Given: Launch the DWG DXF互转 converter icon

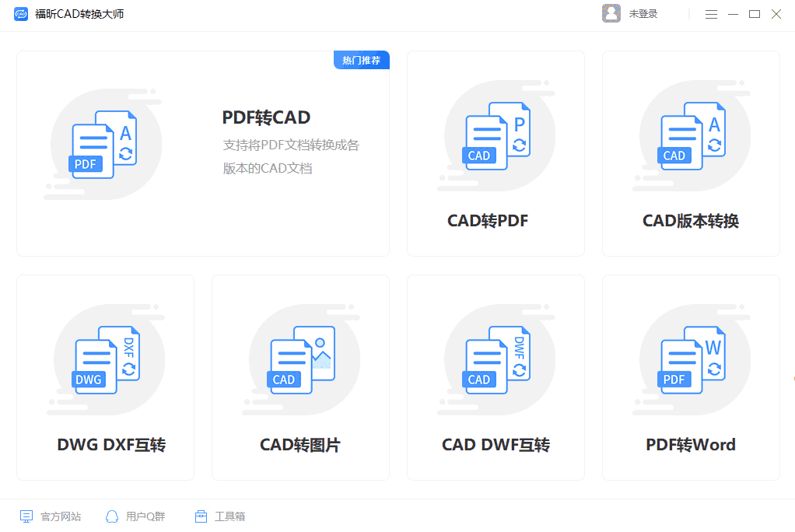Looking at the screenshot, I should pos(105,359).
